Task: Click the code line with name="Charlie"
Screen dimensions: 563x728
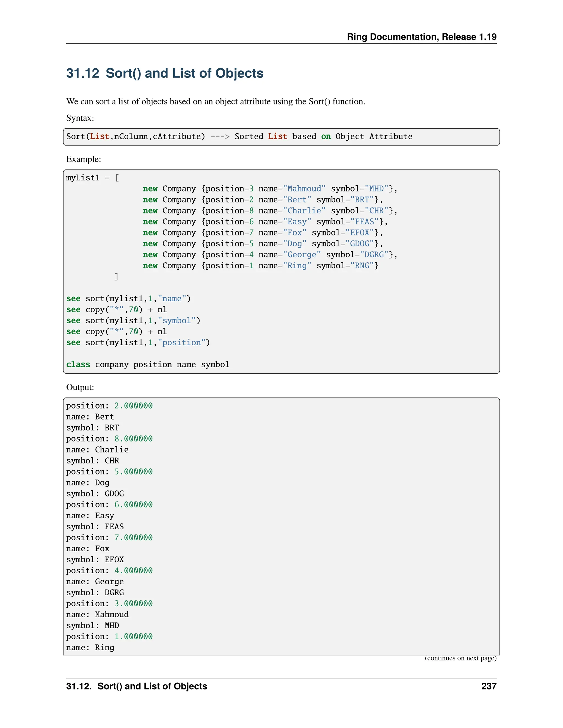Action: coord(270,211)
